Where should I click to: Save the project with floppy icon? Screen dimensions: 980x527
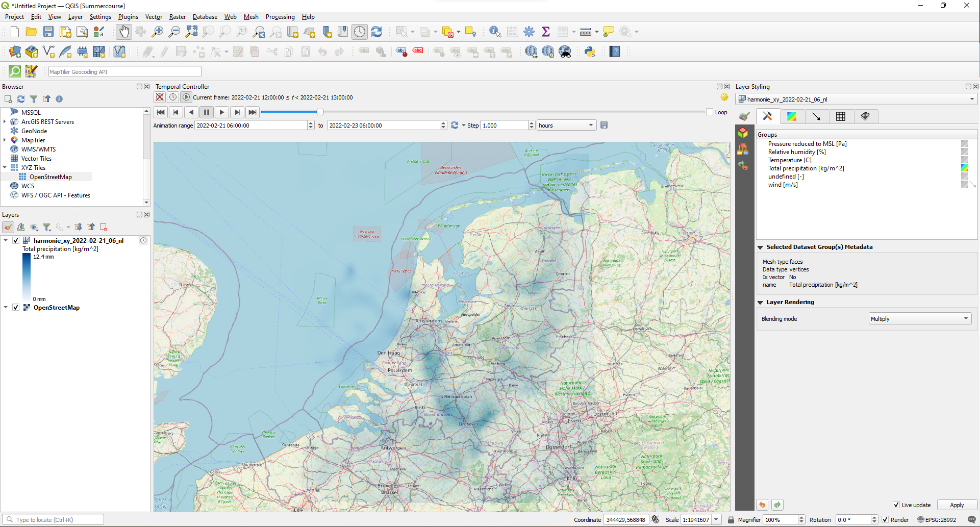(48, 32)
